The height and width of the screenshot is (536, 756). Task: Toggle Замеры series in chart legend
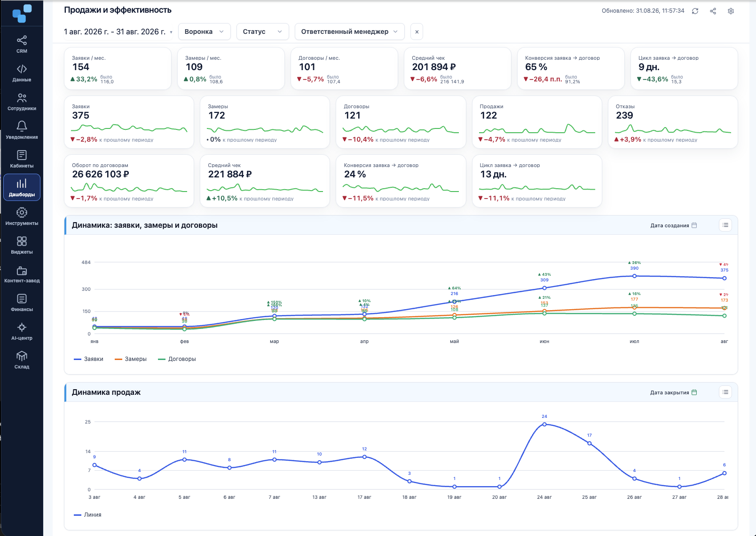(131, 359)
